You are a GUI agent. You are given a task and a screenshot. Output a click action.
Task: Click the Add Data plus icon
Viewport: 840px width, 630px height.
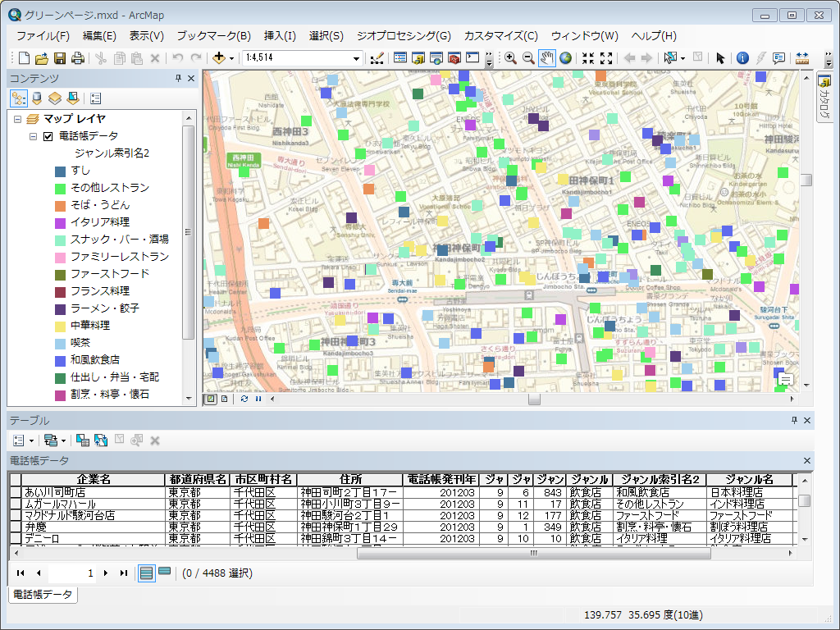(x=218, y=58)
